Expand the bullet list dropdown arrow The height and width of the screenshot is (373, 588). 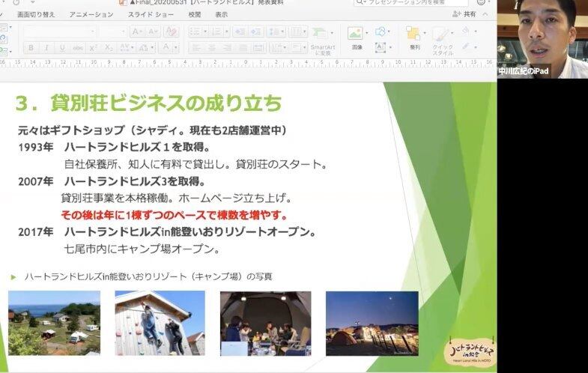tap(204, 31)
